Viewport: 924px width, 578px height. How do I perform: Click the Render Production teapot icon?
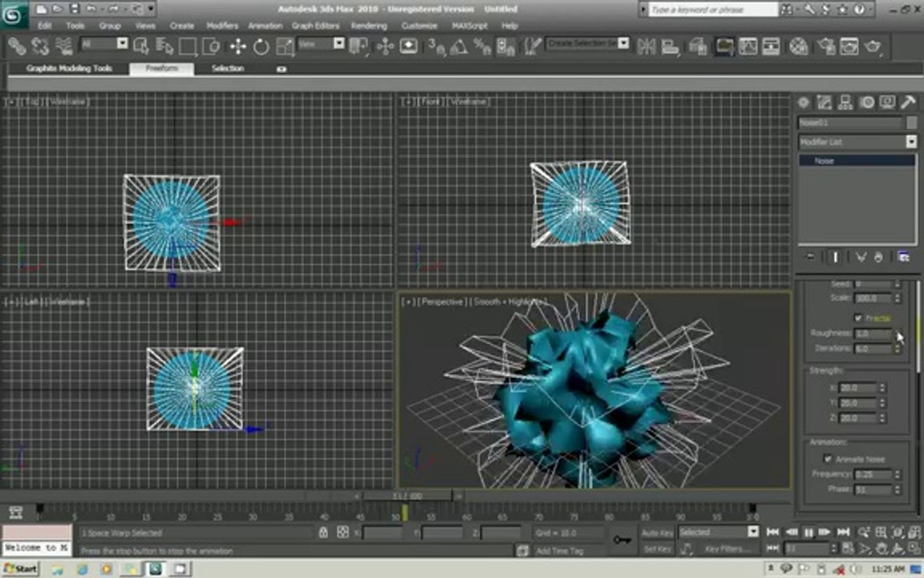(873, 46)
